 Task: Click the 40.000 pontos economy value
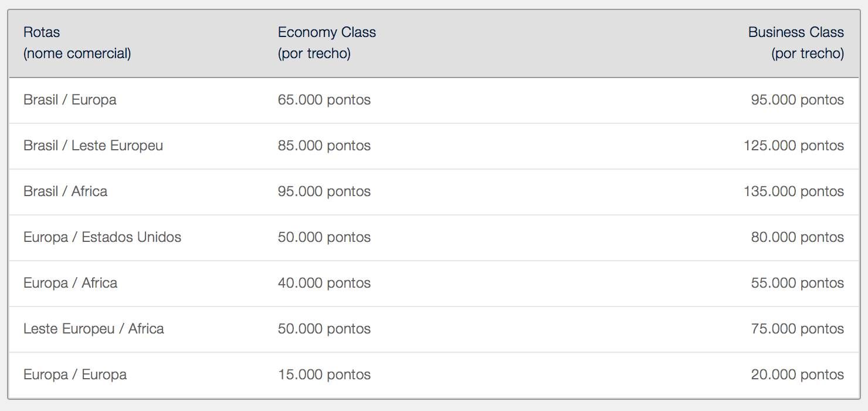(324, 283)
